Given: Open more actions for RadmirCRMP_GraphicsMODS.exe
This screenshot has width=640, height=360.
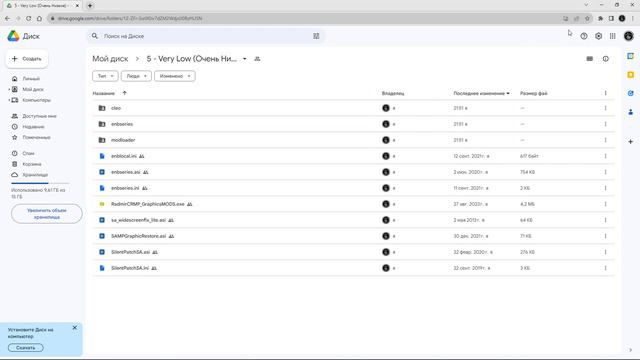Looking at the screenshot, I should [x=605, y=204].
